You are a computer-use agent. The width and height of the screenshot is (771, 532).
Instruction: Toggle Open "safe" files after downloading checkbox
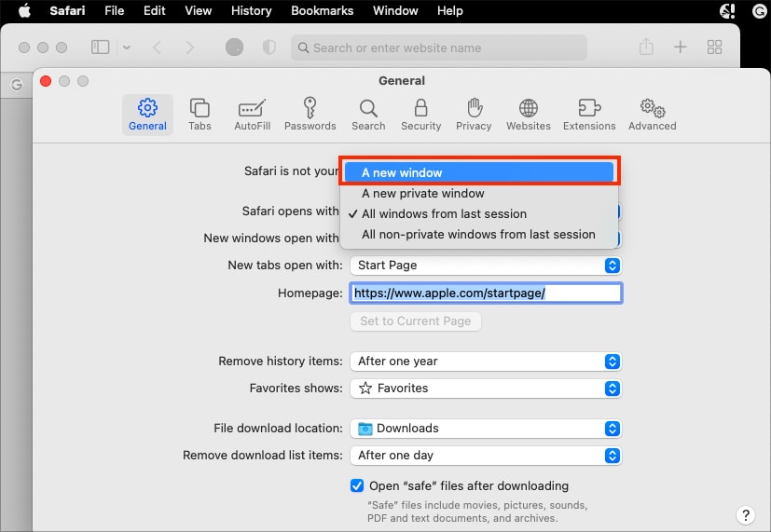point(357,485)
